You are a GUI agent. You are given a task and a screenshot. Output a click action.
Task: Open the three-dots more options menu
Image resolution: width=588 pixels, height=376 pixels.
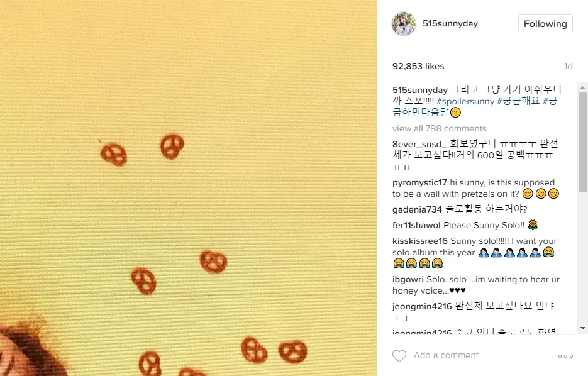565,356
